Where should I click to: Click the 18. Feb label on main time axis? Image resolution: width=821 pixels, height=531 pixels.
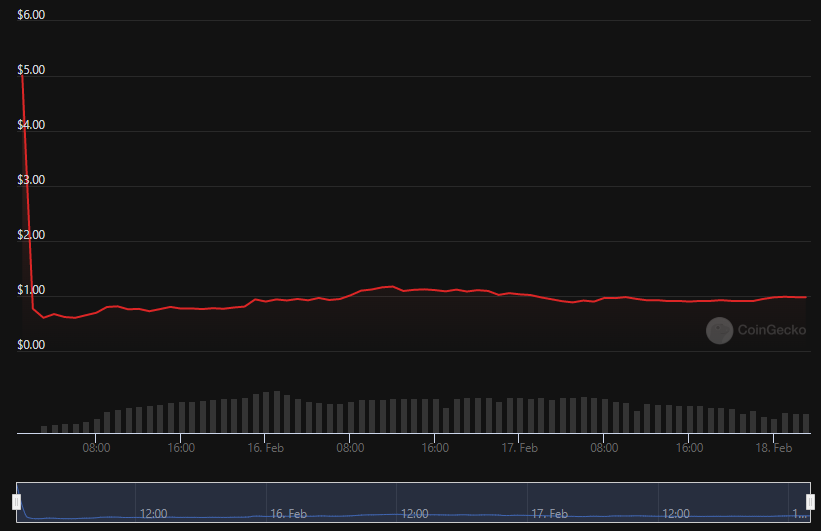773,448
